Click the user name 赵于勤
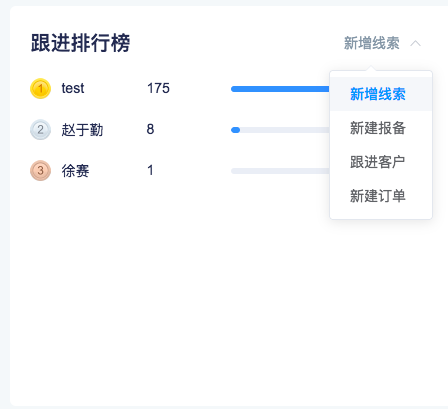This screenshot has height=409, width=448. click(82, 130)
